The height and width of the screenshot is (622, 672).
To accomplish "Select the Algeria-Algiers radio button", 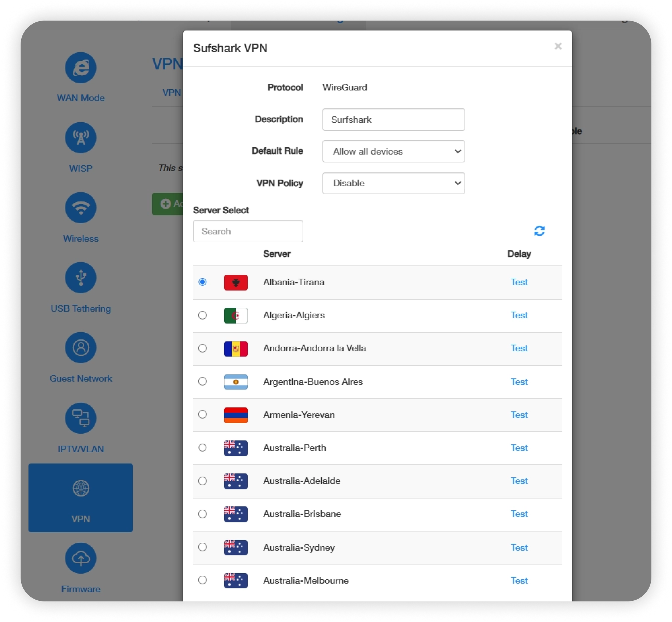I will [203, 315].
